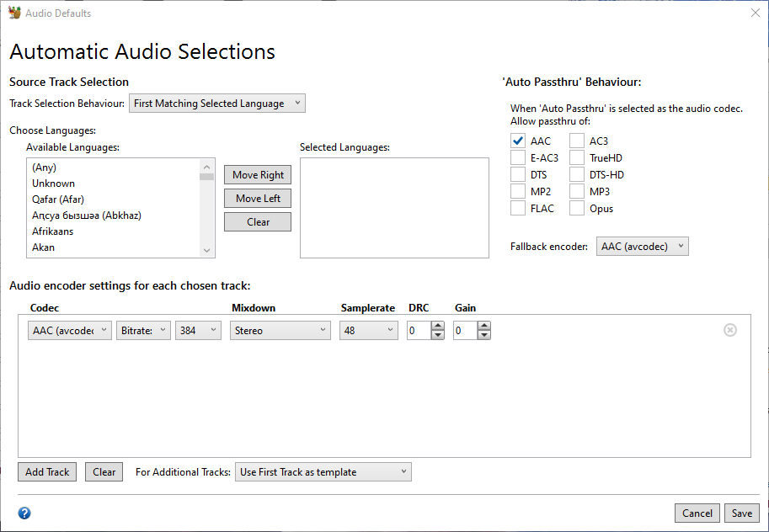Open the help icon at bottom left

[x=24, y=513]
